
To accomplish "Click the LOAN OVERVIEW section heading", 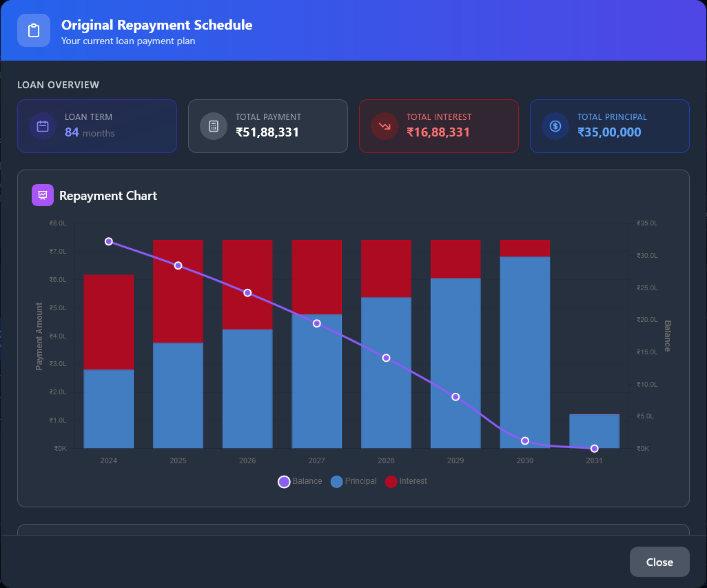I will point(59,85).
